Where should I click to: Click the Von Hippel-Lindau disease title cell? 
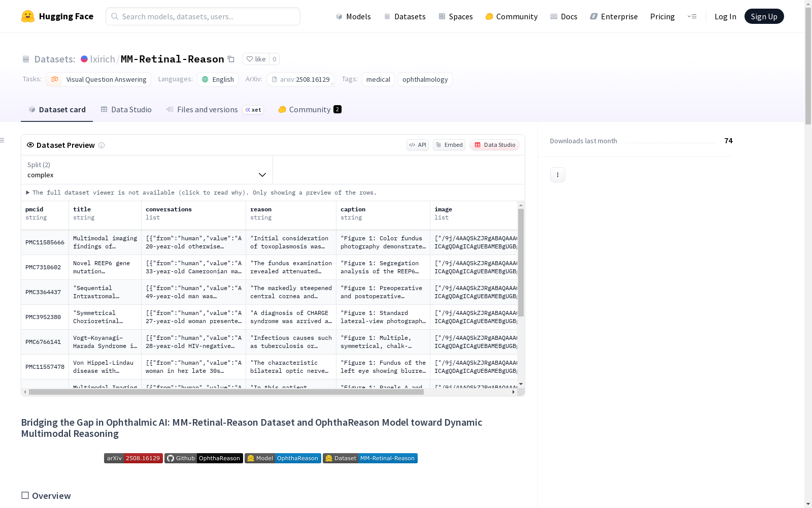click(x=105, y=367)
